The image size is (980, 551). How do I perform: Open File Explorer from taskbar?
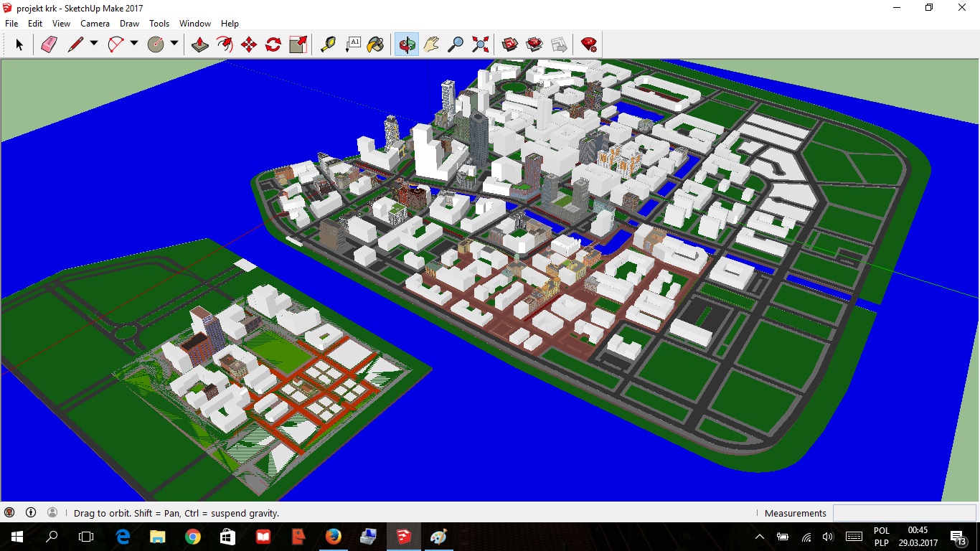tap(158, 537)
